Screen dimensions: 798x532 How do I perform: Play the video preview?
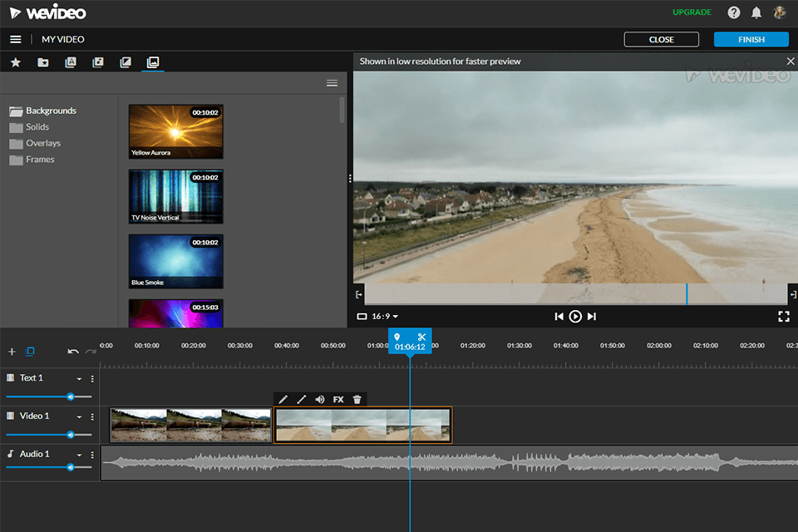[575, 317]
